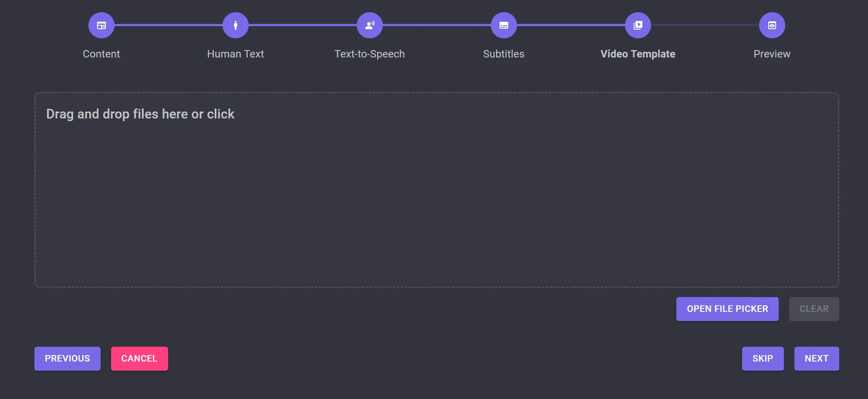
Task: Jump to the Preview eye icon
Action: click(x=772, y=25)
